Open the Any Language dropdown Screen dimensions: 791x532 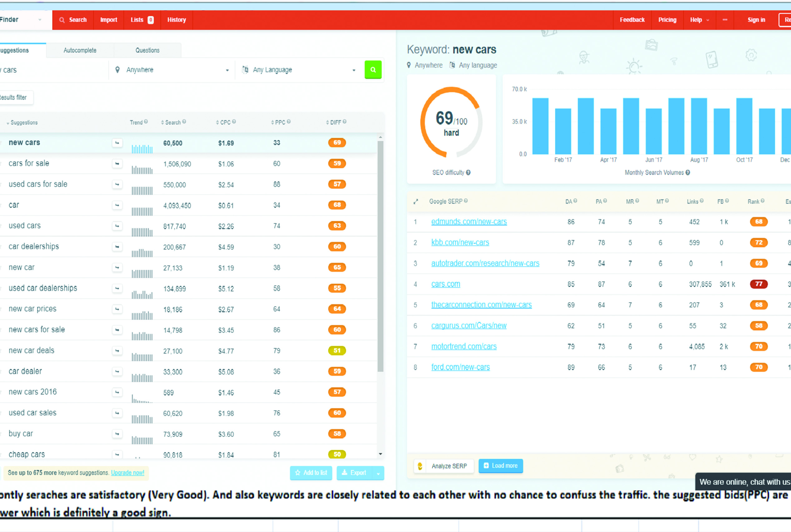point(354,70)
